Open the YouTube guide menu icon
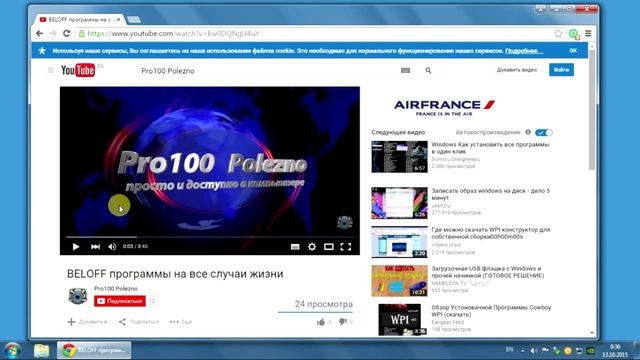This screenshot has height=360, width=640. 51,70
